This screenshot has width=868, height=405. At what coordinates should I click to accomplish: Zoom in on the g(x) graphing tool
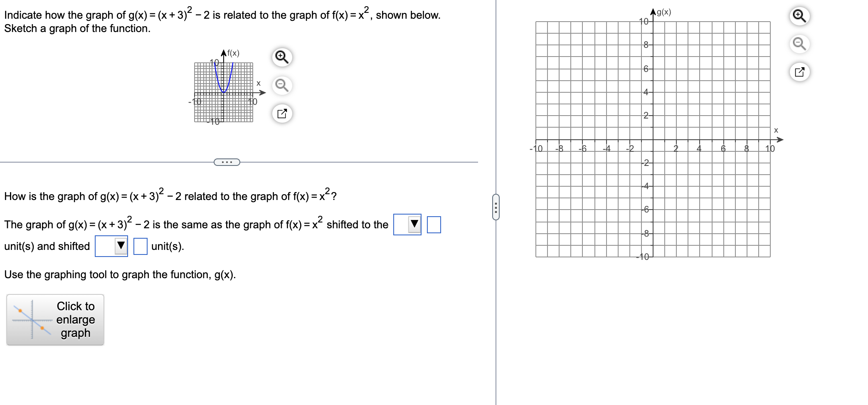tap(801, 16)
